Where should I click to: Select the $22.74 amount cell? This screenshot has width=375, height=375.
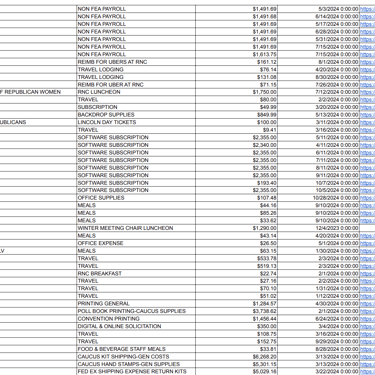tap(236, 273)
